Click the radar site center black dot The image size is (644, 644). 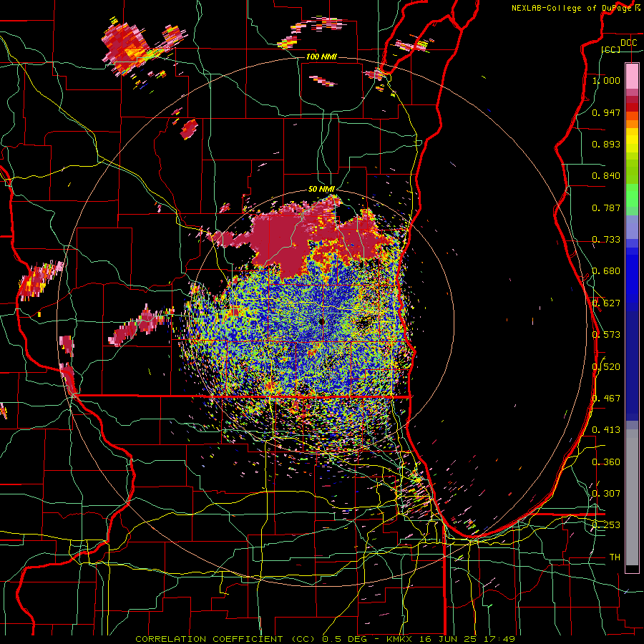pos(321,321)
